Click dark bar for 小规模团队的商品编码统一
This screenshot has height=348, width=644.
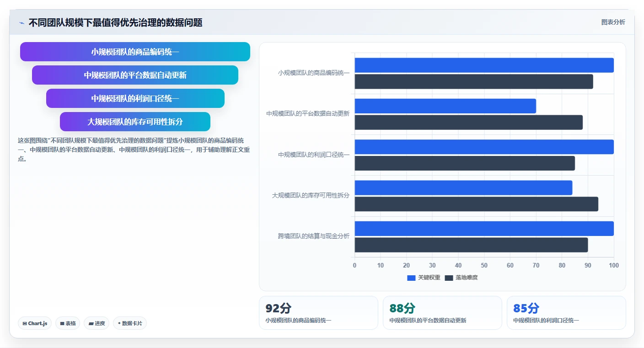pyautogui.click(x=473, y=82)
